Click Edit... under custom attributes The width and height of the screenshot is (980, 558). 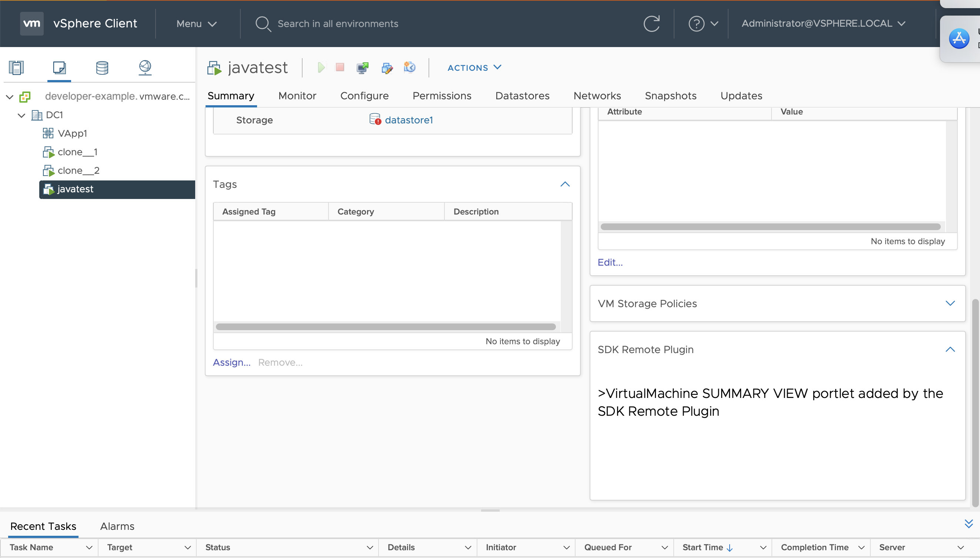tap(610, 263)
